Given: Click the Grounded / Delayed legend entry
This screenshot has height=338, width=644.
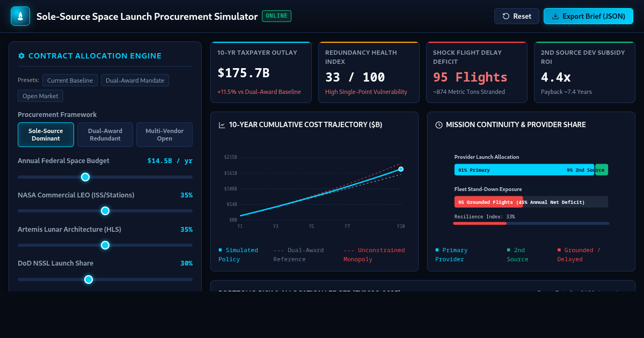Looking at the screenshot, I should click(579, 254).
